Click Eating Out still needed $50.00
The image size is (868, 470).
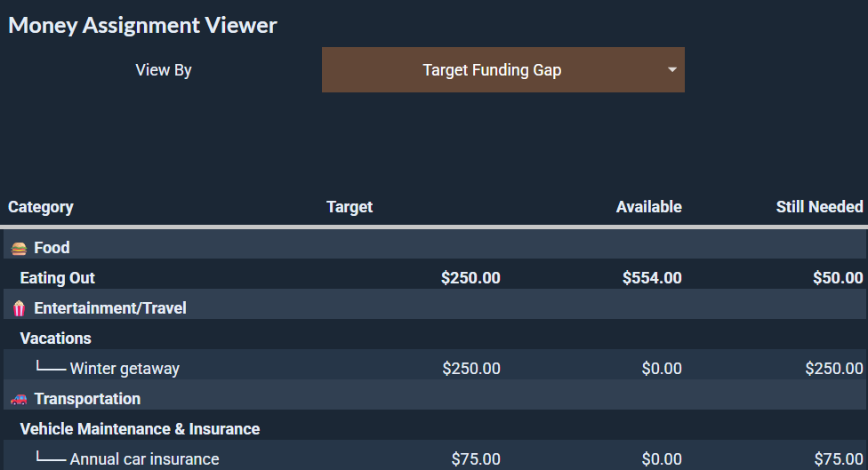point(838,277)
